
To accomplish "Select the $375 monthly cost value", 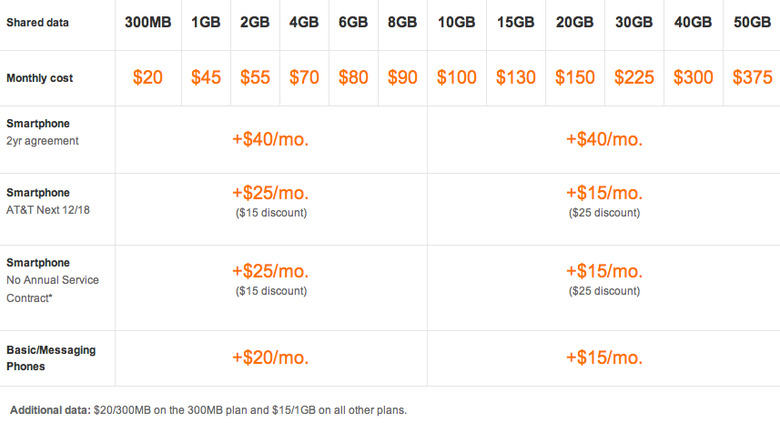I will [752, 78].
